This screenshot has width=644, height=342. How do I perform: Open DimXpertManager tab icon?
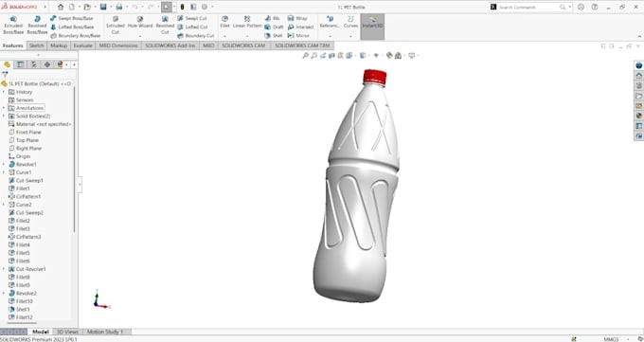(47, 64)
